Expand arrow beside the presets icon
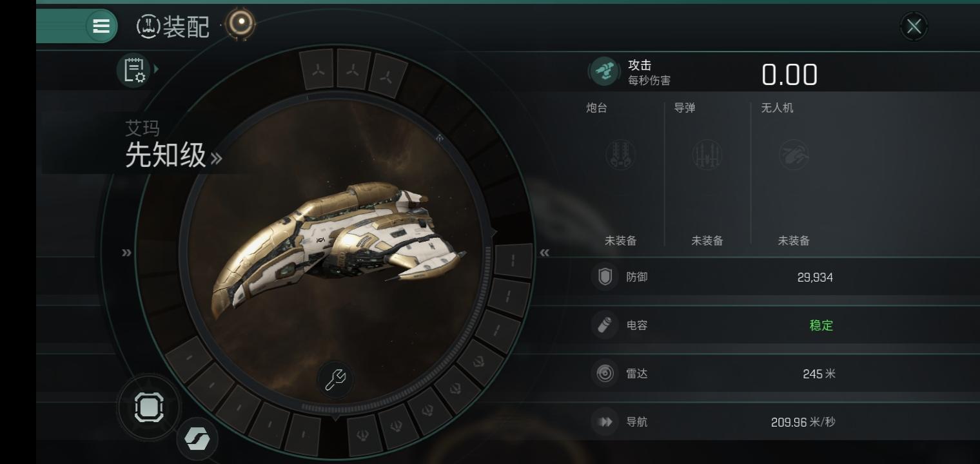 click(x=156, y=68)
